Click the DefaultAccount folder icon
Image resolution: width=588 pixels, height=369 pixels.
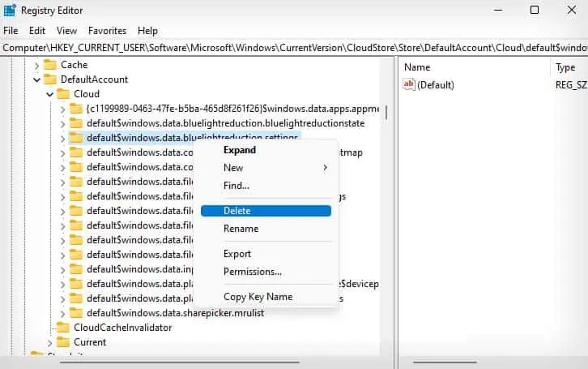(x=50, y=79)
